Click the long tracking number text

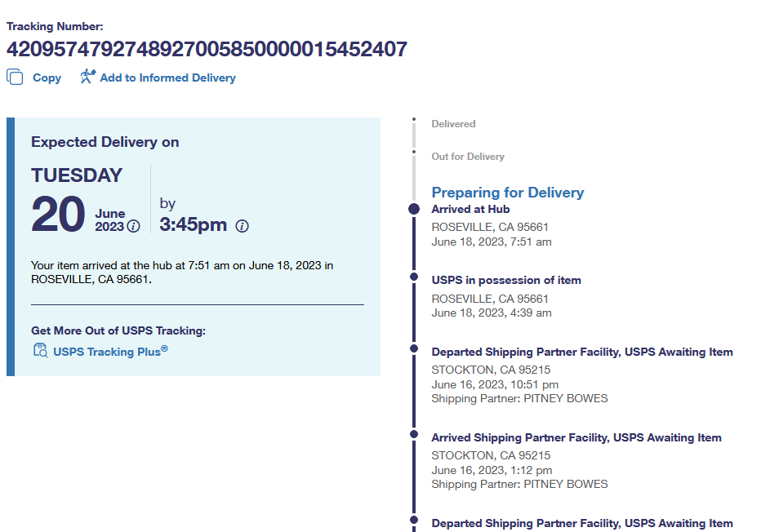click(207, 50)
